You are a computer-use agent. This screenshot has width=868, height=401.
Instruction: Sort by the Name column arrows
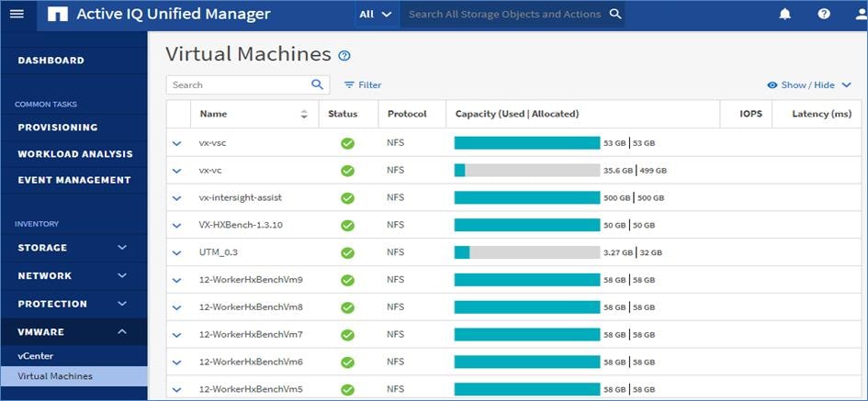tap(304, 115)
